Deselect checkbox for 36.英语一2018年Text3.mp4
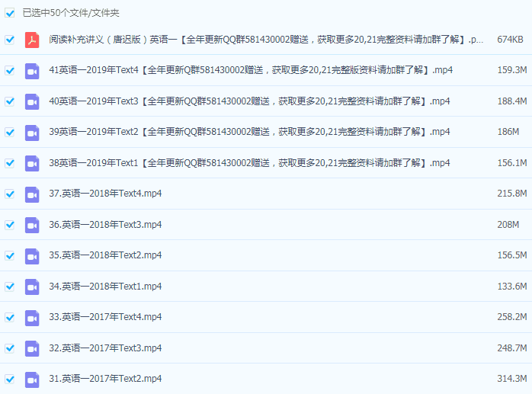The image size is (532, 394). click(x=10, y=225)
